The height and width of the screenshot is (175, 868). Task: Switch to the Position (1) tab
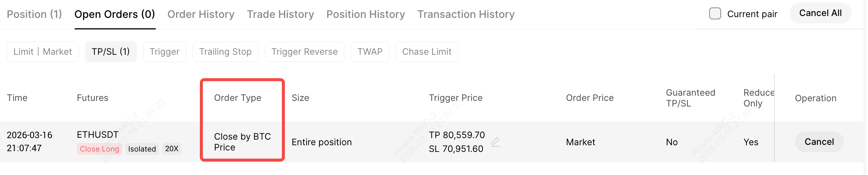(x=34, y=14)
